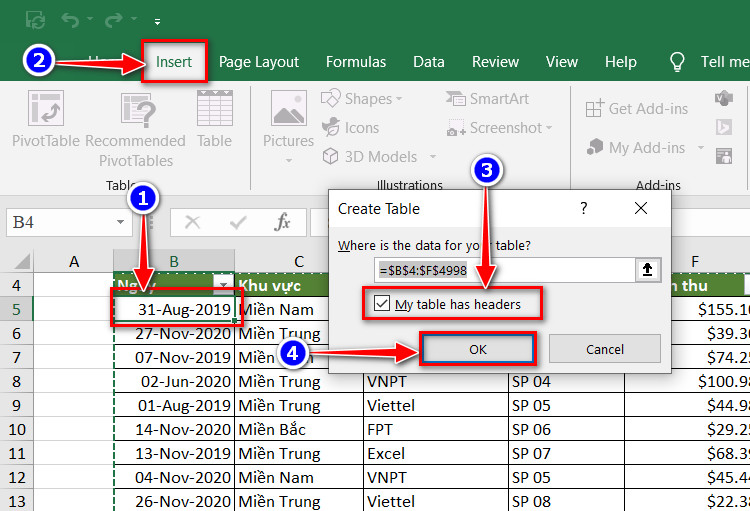Click the Khu vực header cell
This screenshot has width=750, height=511.
pos(282,285)
